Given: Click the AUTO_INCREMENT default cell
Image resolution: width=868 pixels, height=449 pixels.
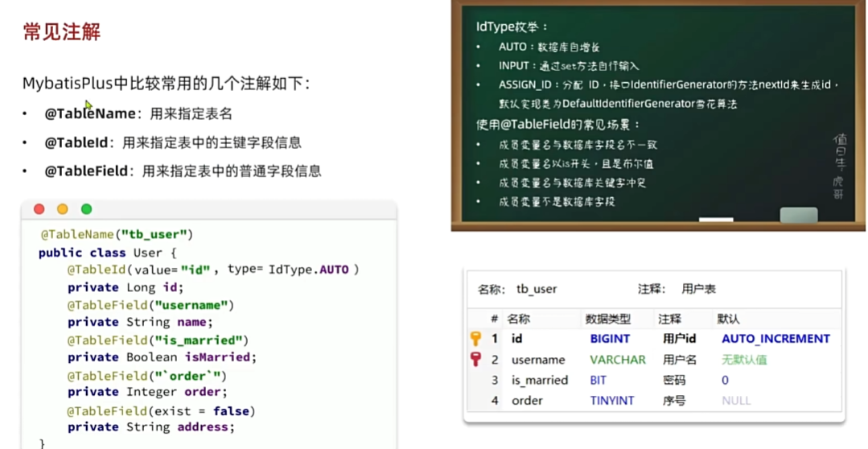Looking at the screenshot, I should (775, 338).
